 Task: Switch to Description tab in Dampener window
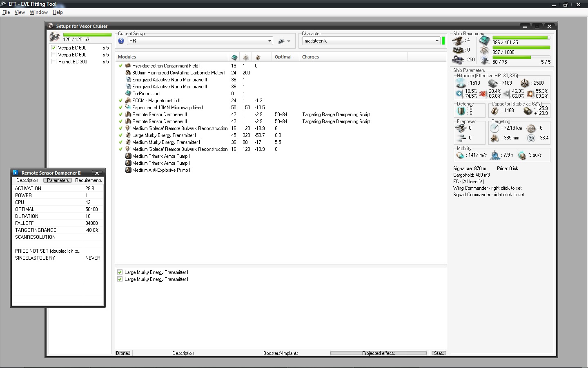(27, 180)
